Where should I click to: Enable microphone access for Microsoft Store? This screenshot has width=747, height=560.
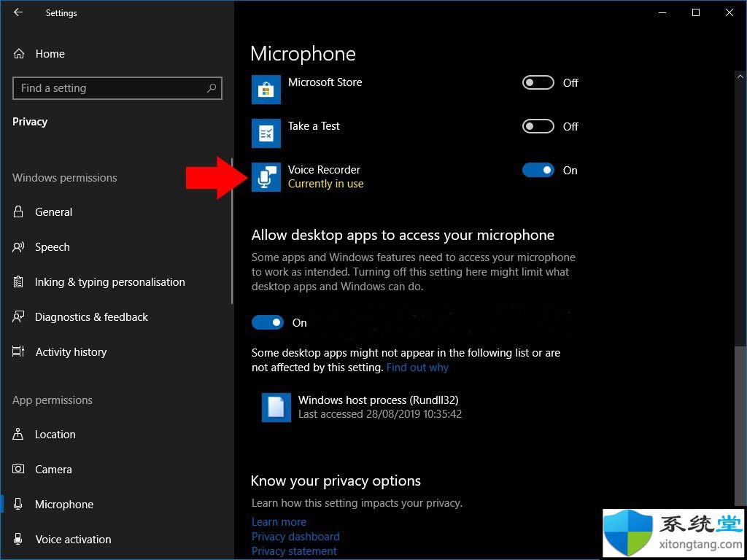(538, 83)
